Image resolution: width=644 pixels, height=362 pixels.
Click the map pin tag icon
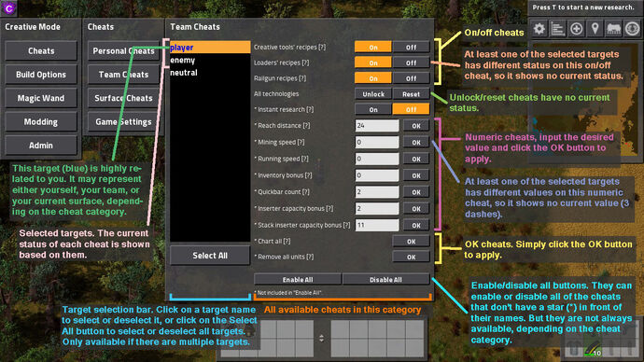point(595,29)
